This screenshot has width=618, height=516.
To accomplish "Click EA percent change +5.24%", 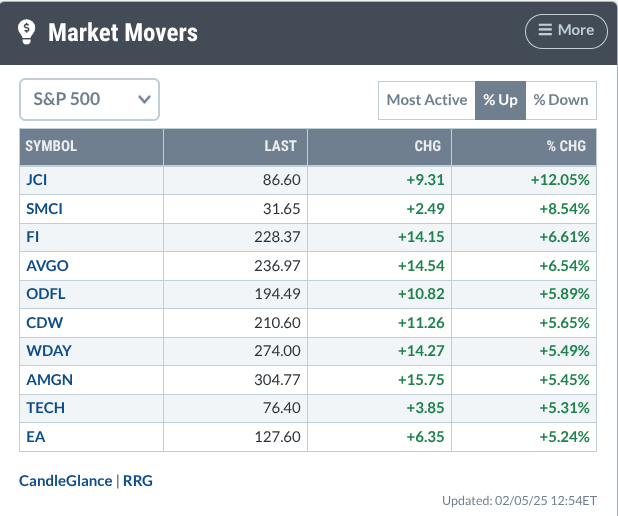I will point(564,437).
